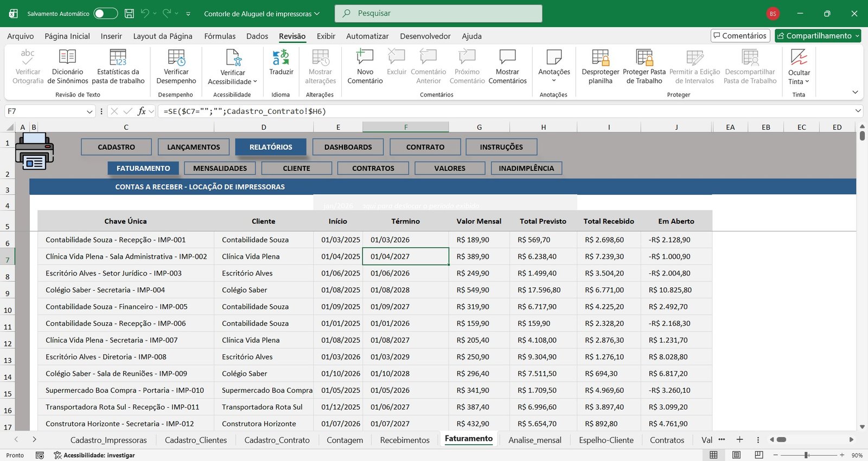Select row 10 header
Image resolution: width=868 pixels, height=461 pixels.
(x=8, y=310)
